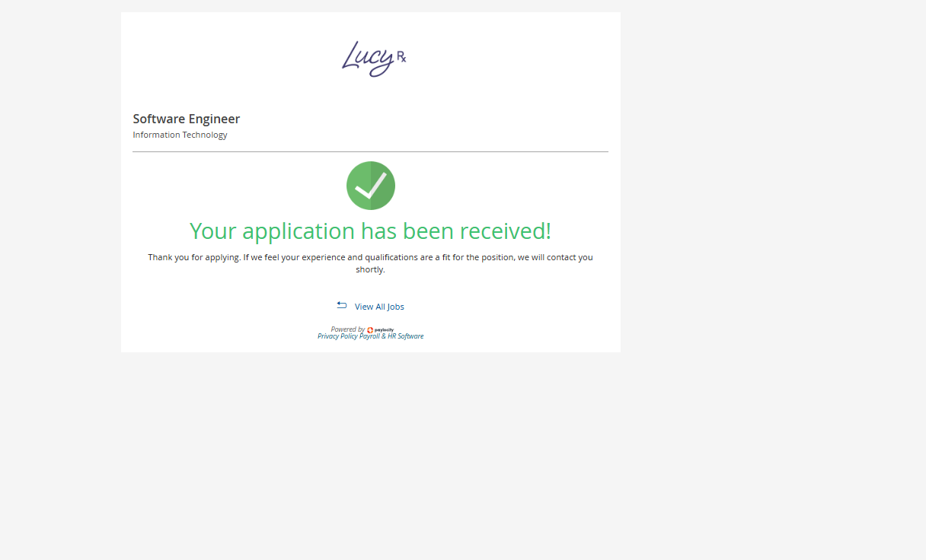Click the word 'Policy' in the footer
The image size is (926, 560).
click(349, 336)
